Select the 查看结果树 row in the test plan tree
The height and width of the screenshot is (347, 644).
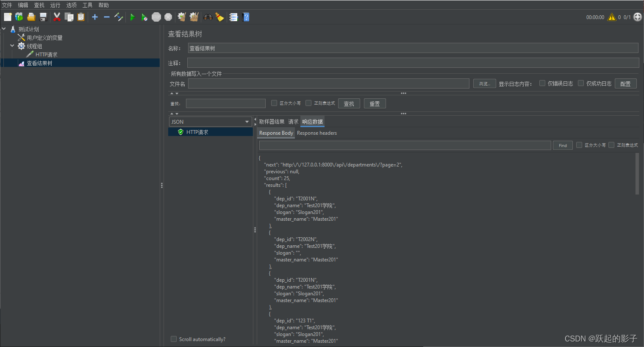tap(80, 63)
